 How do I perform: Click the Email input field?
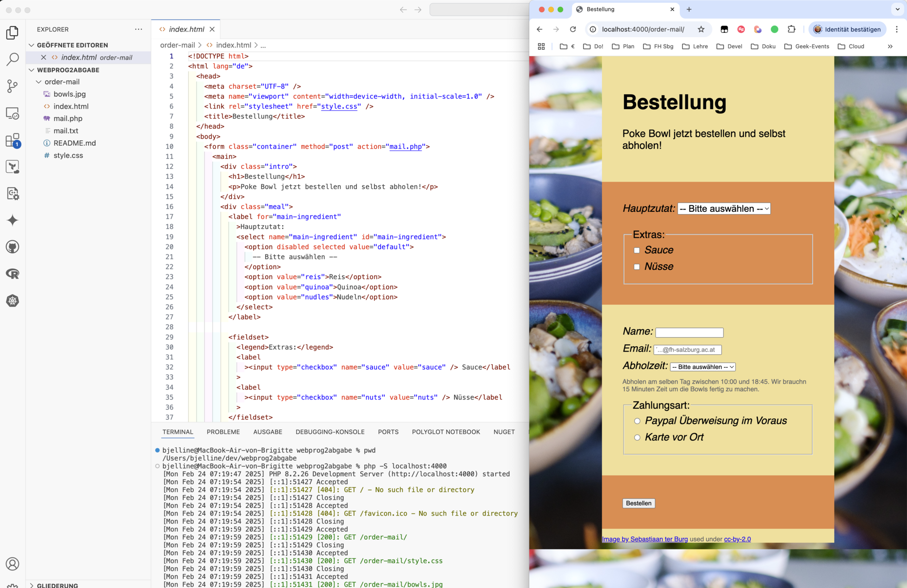[688, 350]
